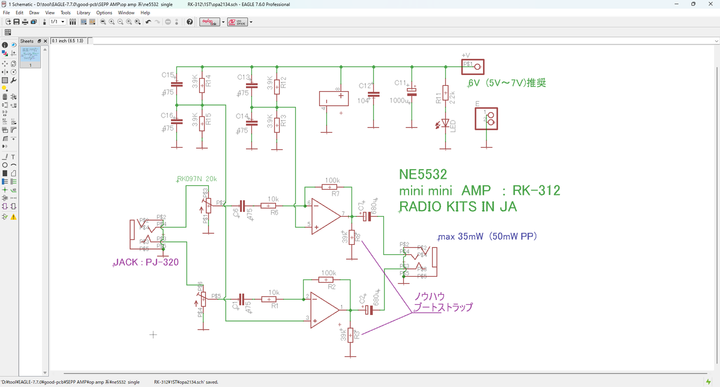Click the Zoom out magnifier
Image resolution: width=720 pixels, height=387 pixels.
coord(120,22)
